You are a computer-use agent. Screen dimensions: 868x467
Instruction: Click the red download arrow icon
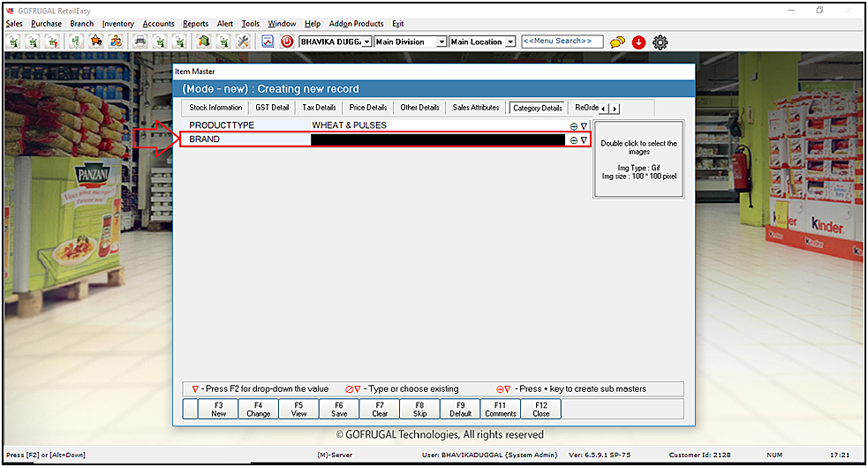(638, 42)
